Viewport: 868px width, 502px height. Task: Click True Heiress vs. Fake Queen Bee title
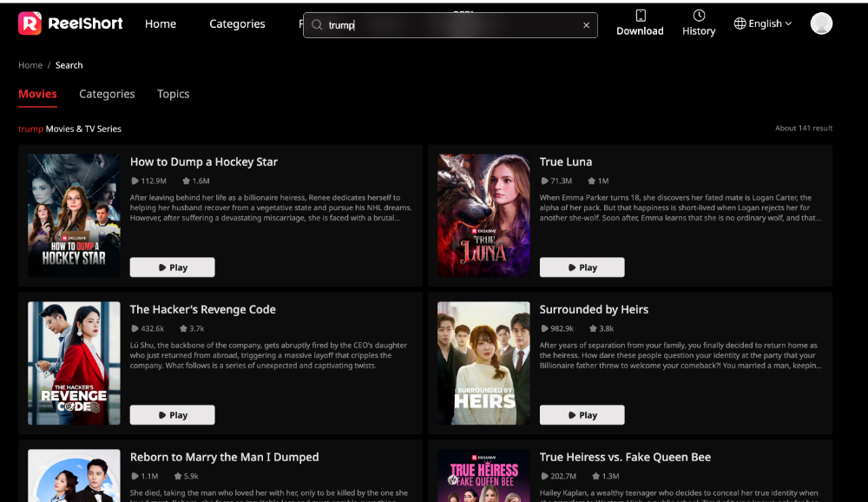click(x=625, y=457)
